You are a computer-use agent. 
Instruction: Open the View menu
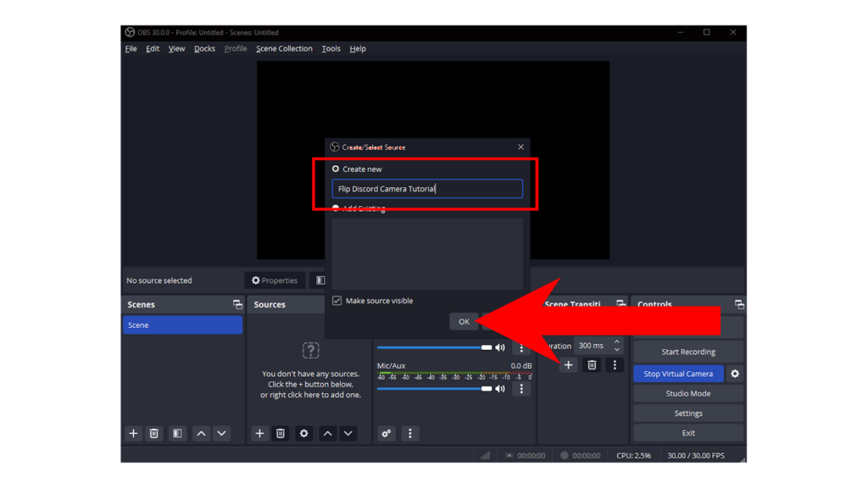[x=176, y=48]
